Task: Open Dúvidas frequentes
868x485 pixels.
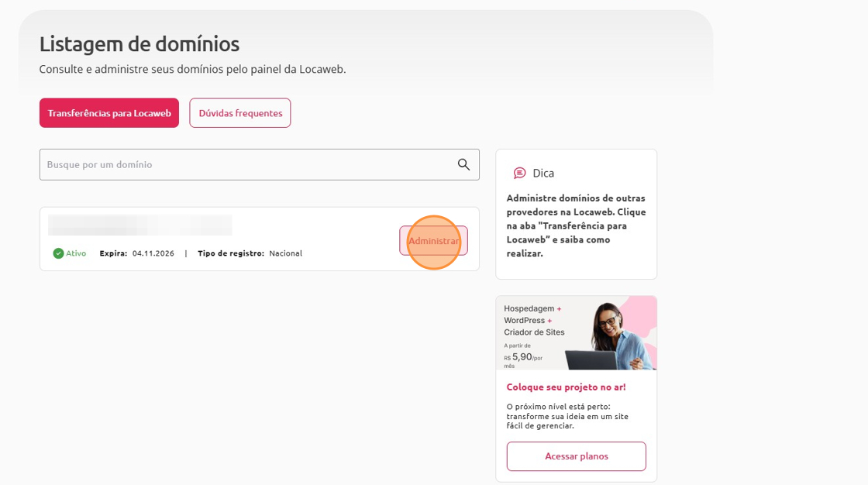Action: click(240, 113)
